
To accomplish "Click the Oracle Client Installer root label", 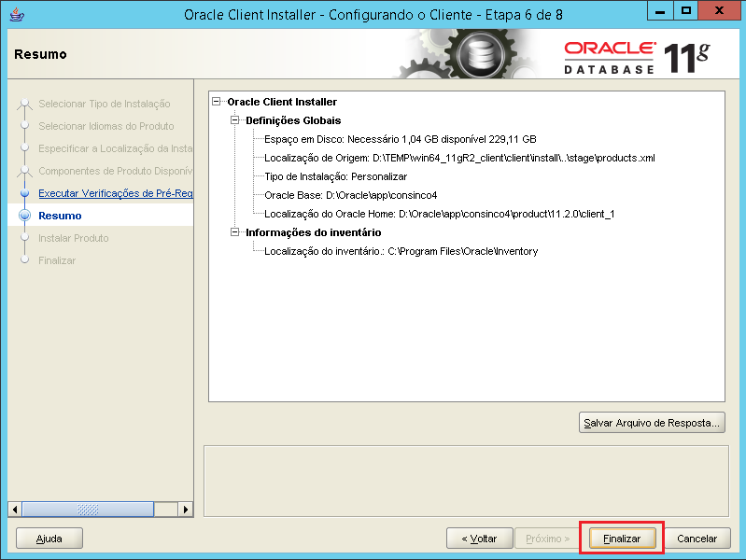I will 282,102.
